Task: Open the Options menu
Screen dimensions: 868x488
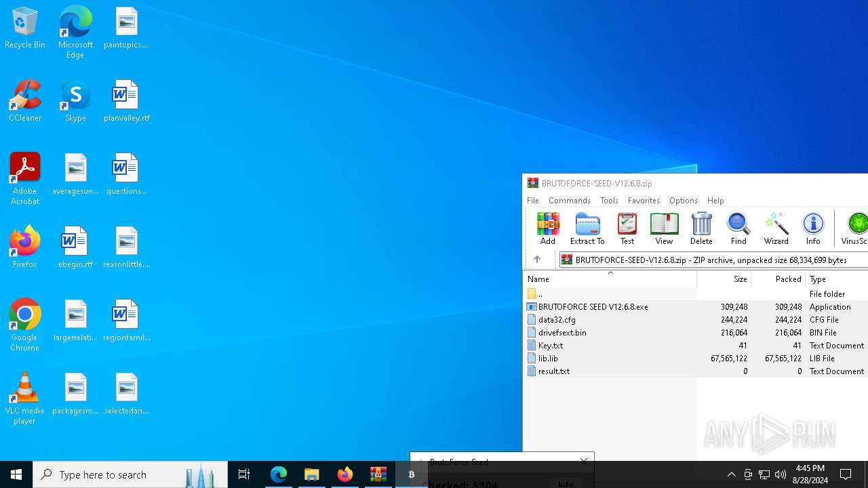Action: 683,201
